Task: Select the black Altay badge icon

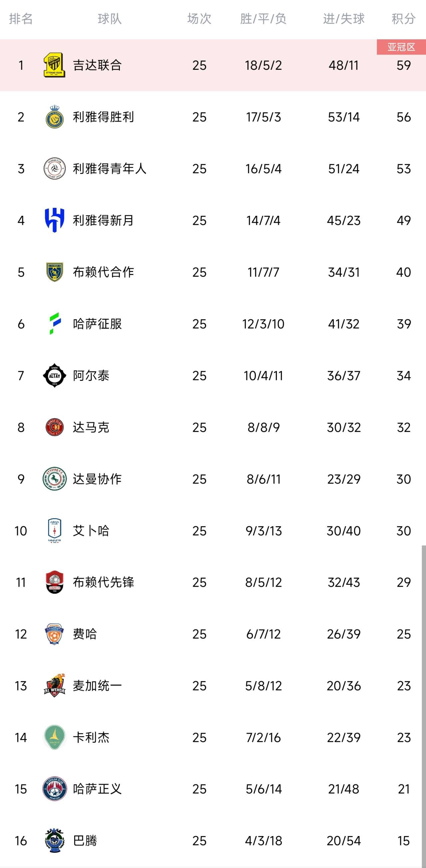Action: point(54,375)
